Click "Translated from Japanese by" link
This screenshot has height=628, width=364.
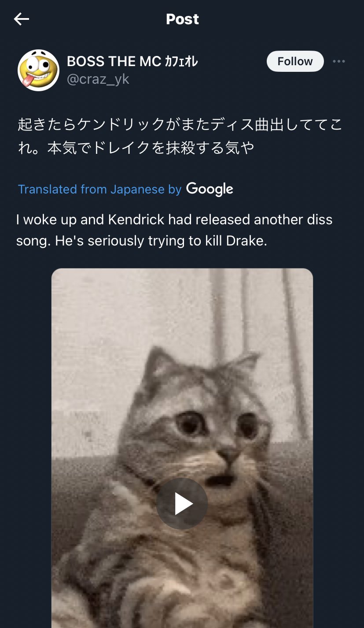99,189
